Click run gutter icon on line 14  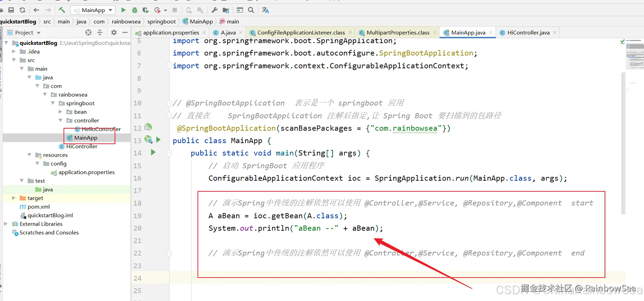153,152
